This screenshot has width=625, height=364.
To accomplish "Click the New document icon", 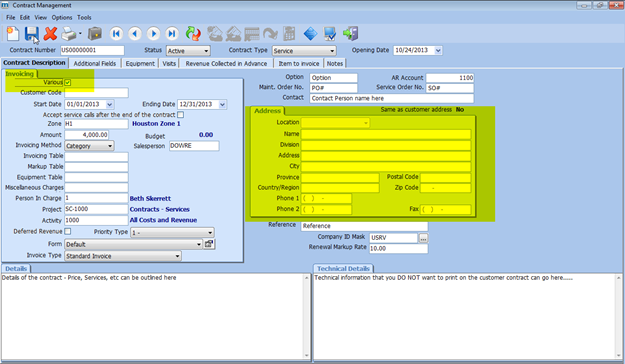I will point(13,34).
